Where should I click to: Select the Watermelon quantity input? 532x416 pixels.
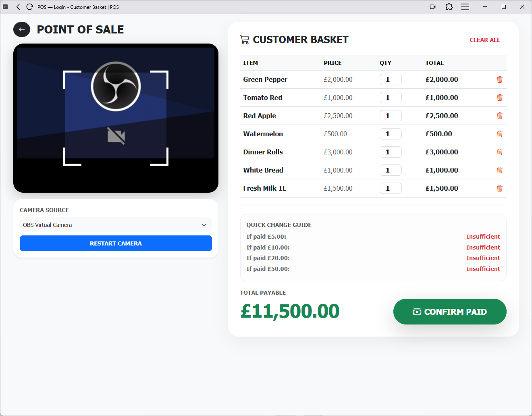(x=390, y=134)
